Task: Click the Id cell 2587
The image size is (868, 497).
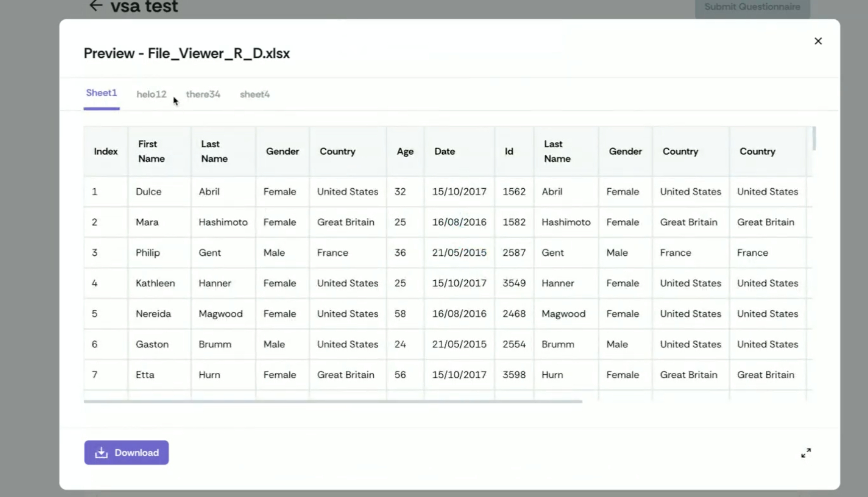Action: [514, 253]
